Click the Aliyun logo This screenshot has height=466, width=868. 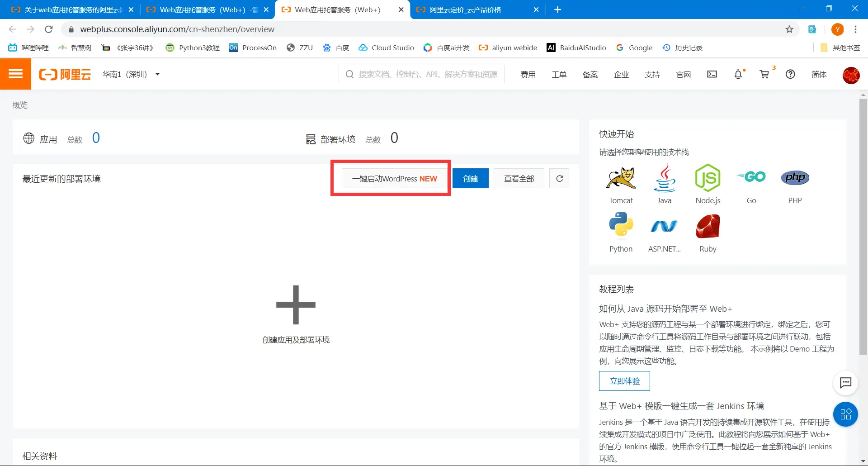point(65,74)
